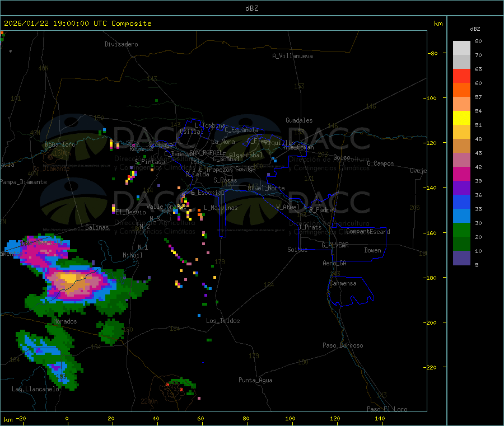Click the Pampa_Diamante label
The width and height of the screenshot is (504, 426).
point(24,182)
